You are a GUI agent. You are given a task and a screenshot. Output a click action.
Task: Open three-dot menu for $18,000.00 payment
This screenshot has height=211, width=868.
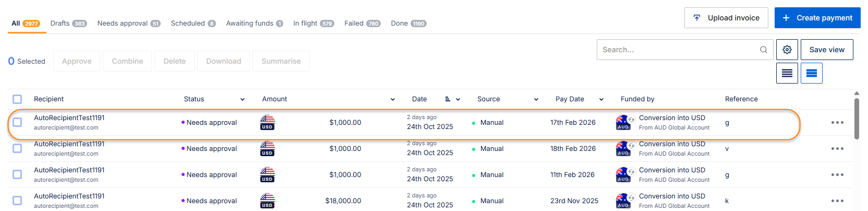click(x=837, y=201)
